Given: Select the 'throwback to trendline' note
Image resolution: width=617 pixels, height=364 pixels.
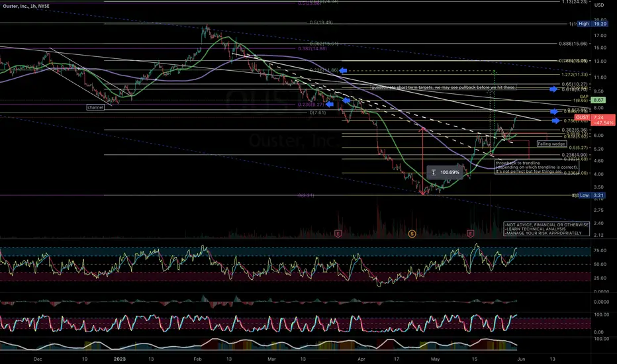Looking at the screenshot, I should tap(537, 167).
